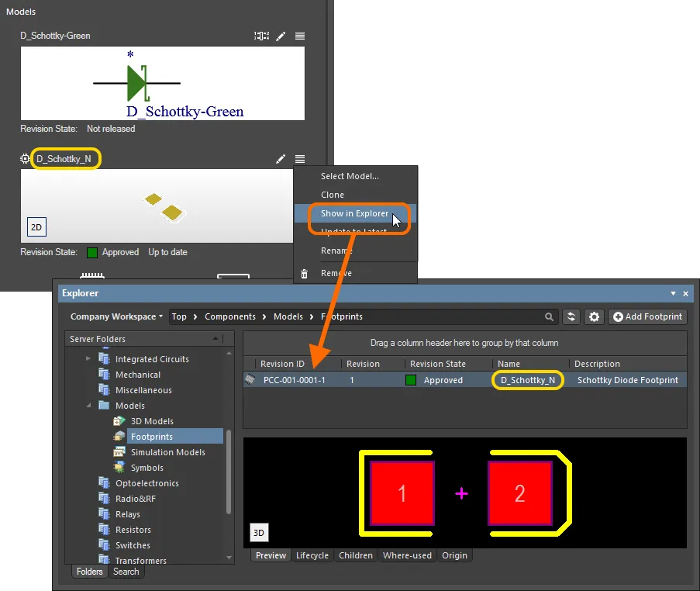The width and height of the screenshot is (700, 591).
Task: Click the pencil edit icon above the footprint preview
Action: (x=281, y=158)
